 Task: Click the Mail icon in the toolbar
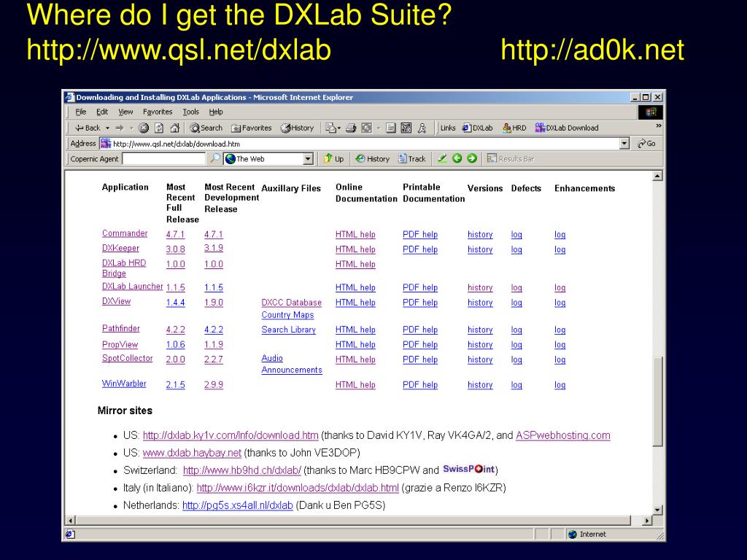click(330, 128)
